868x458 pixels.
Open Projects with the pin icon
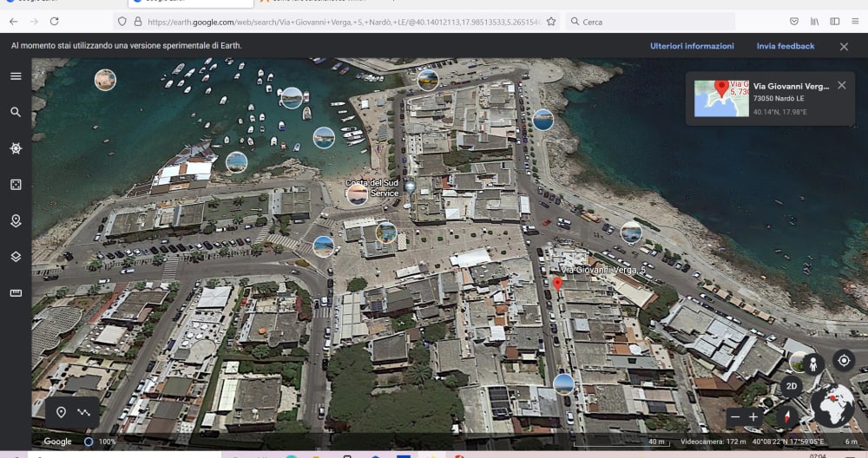pyautogui.click(x=16, y=220)
